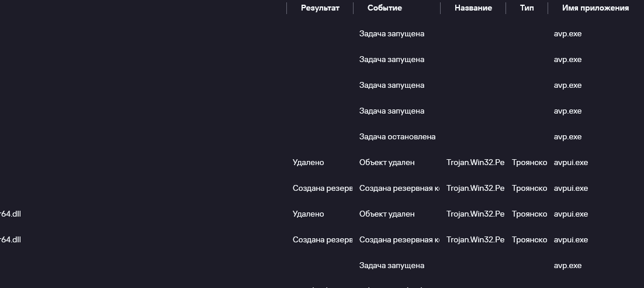Select the last "Создана резервная" event cell

tap(399, 240)
